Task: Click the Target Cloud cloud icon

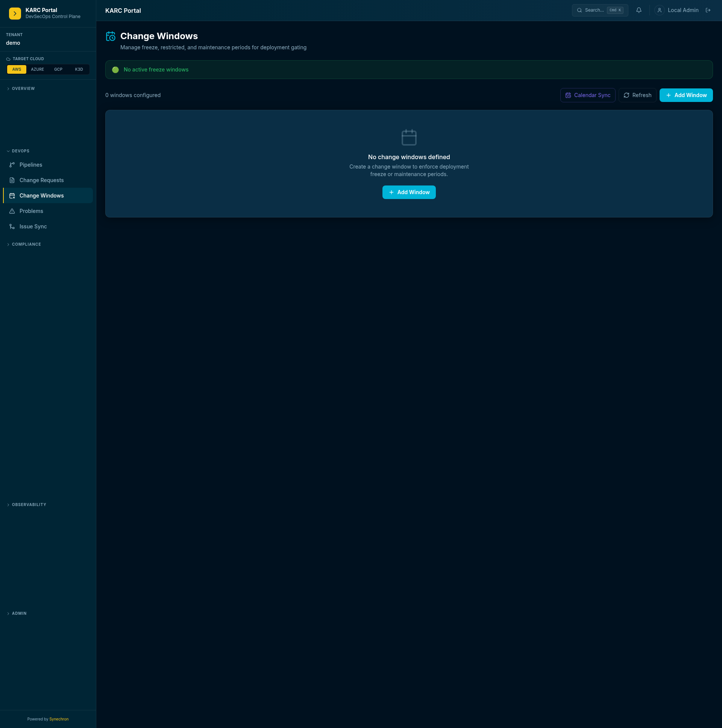Action: click(8, 59)
